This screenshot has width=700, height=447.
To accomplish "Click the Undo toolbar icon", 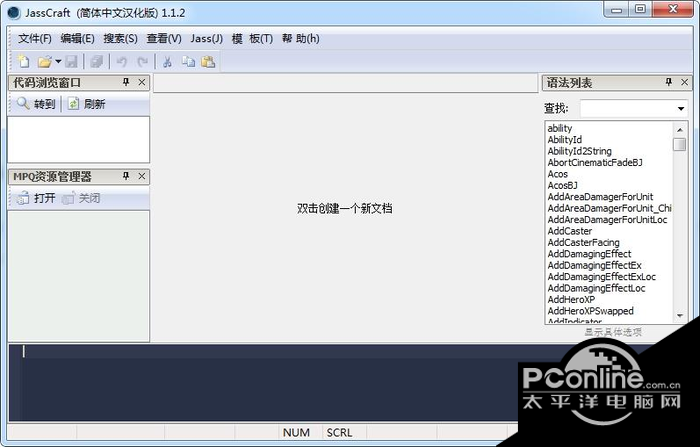I will coord(121,62).
